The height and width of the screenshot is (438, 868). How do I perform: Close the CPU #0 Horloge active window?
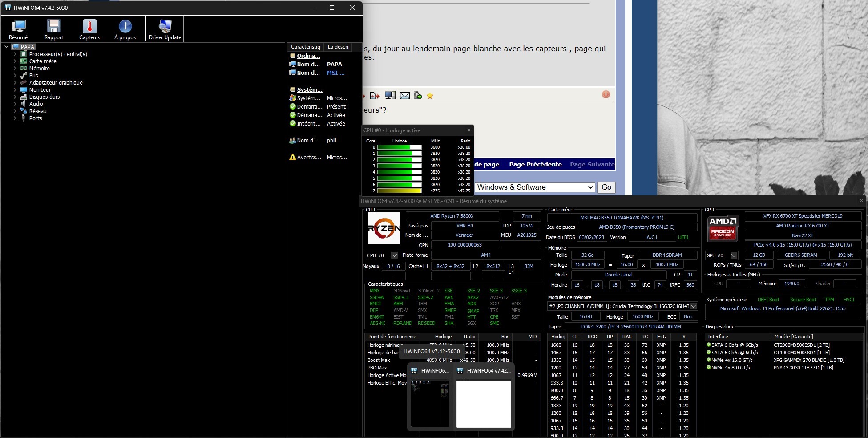469,130
